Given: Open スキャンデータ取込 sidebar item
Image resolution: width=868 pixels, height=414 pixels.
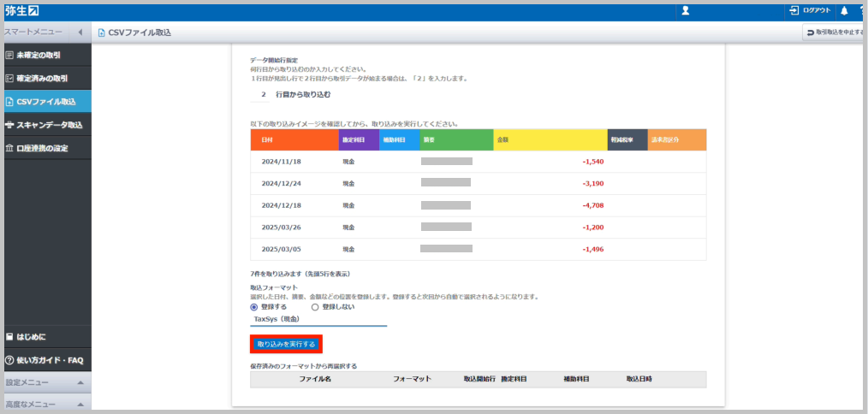Looking at the screenshot, I should [x=46, y=125].
